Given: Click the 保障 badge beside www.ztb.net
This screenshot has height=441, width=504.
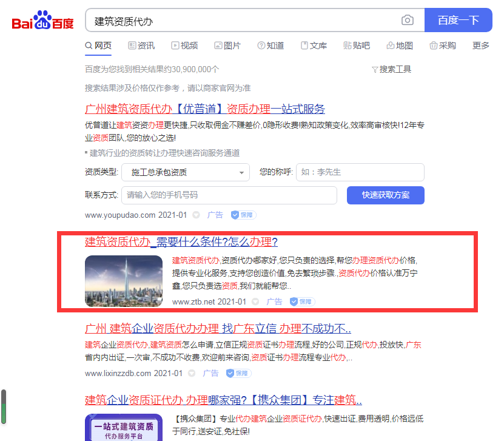Looking at the screenshot, I should pos(301,301).
